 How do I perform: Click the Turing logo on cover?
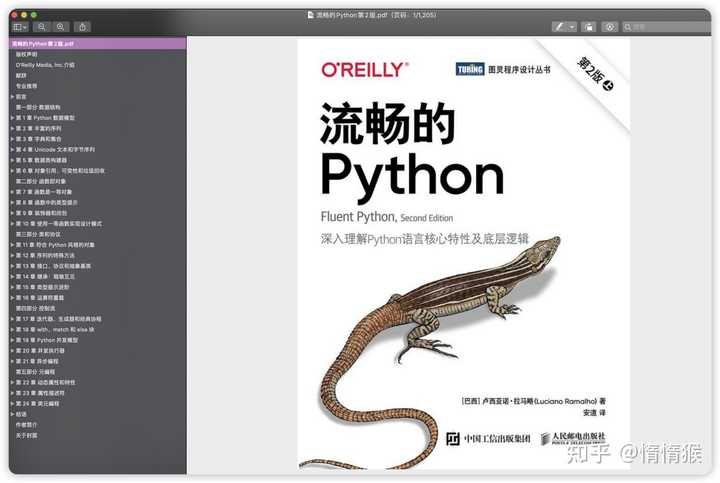point(470,69)
